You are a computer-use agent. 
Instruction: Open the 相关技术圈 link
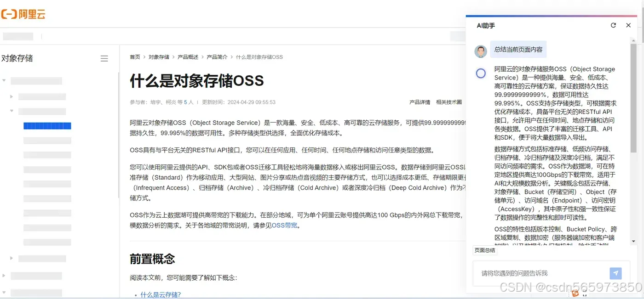(449, 102)
